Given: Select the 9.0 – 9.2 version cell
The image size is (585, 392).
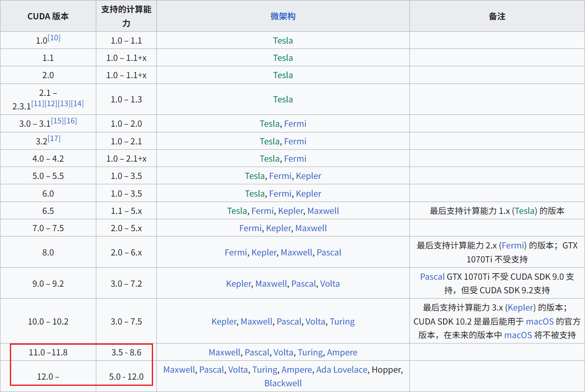Looking at the screenshot, I should [x=48, y=283].
